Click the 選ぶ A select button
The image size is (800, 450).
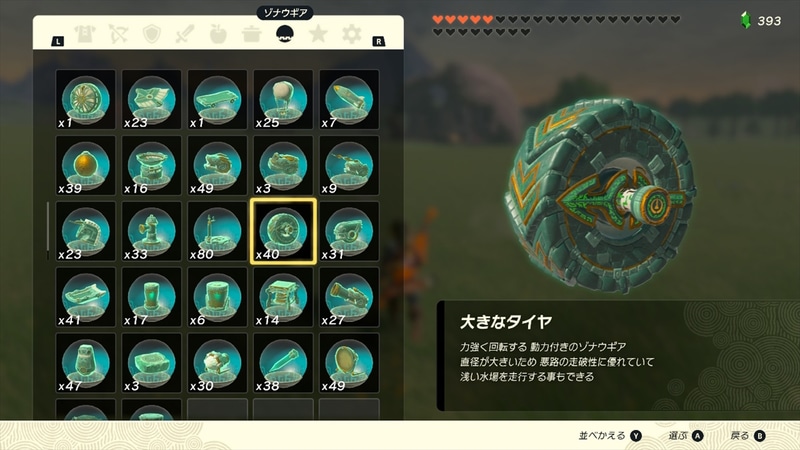(686, 436)
